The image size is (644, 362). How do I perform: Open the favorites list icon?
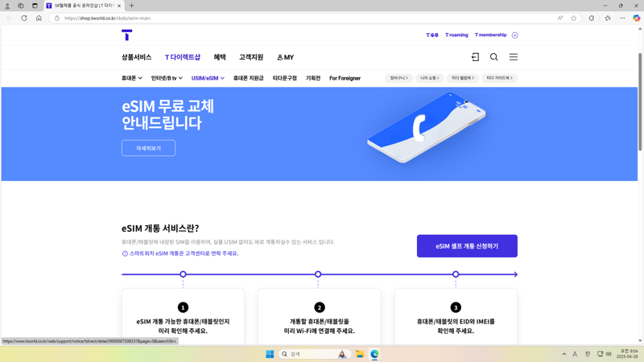click(x=608, y=18)
